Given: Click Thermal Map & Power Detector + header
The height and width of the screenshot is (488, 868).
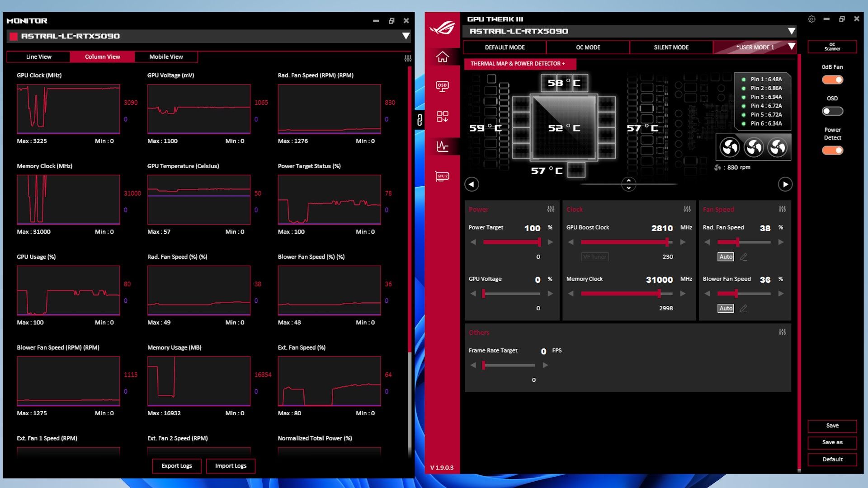Looking at the screenshot, I should point(520,64).
